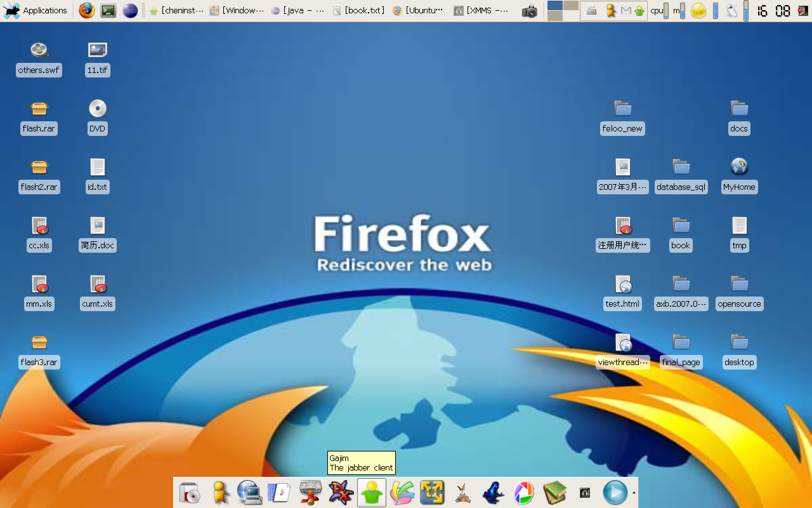Open aMule donkey icon in dock
812x508 pixels.
463,493
